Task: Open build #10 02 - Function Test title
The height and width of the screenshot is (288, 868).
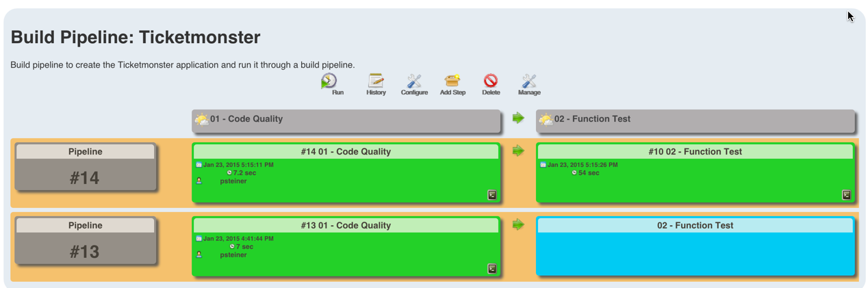Action: click(x=695, y=152)
